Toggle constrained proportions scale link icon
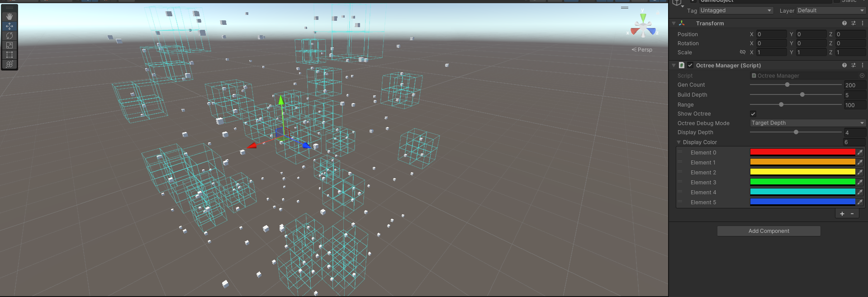 742,52
